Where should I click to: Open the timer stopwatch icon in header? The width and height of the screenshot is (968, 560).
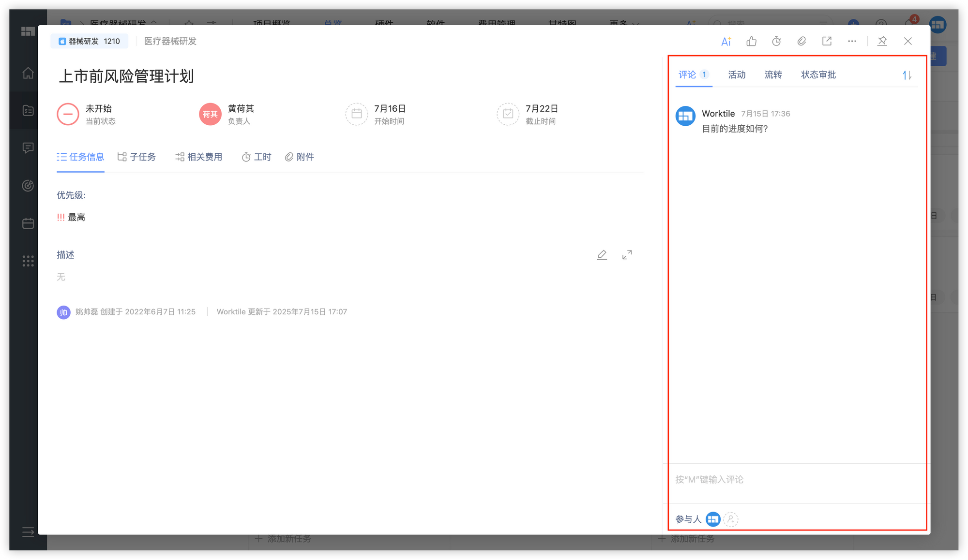(x=776, y=42)
